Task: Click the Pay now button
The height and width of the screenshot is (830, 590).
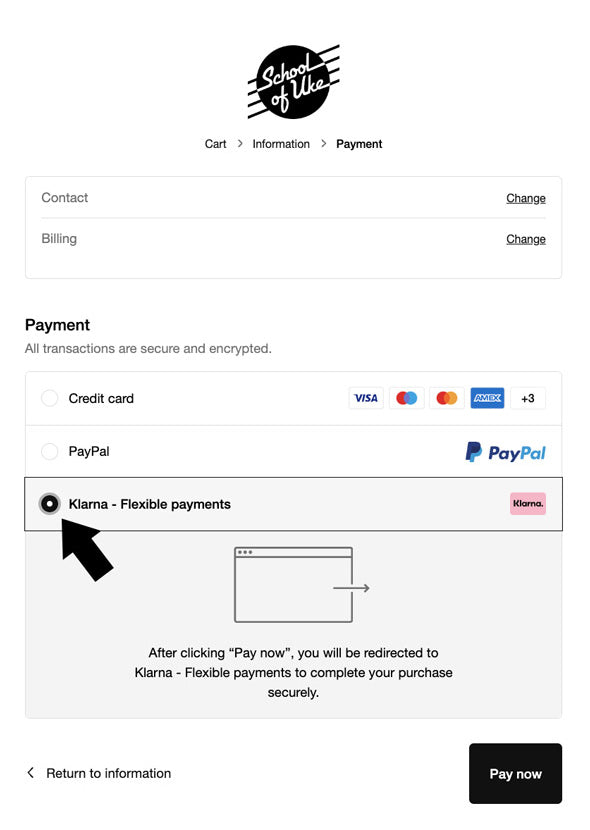Action: pos(515,773)
